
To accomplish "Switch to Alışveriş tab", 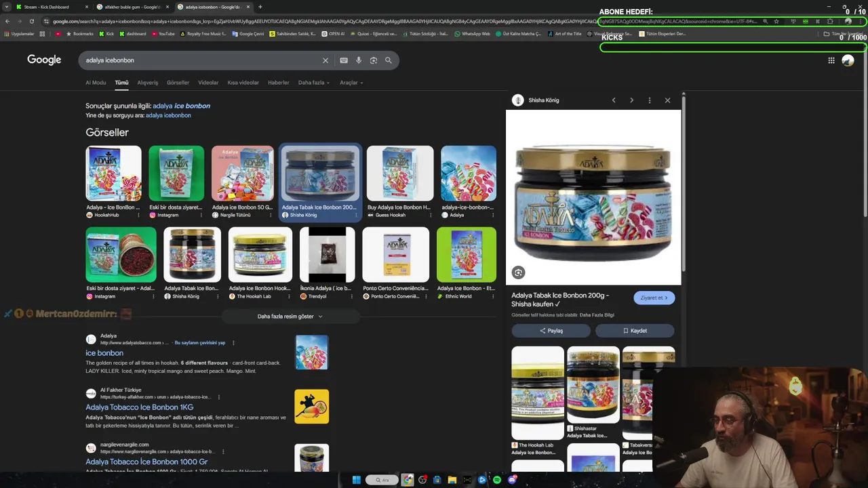I will coord(148,83).
